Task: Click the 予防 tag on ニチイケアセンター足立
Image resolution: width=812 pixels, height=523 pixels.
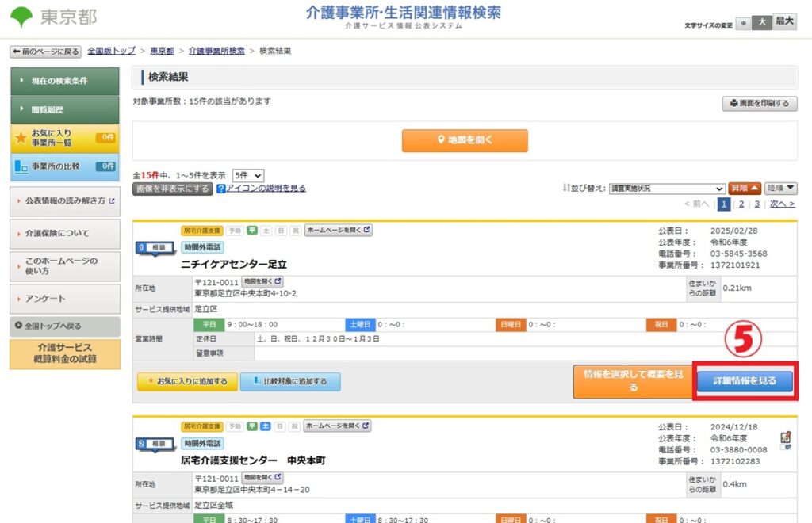Action: [235, 231]
